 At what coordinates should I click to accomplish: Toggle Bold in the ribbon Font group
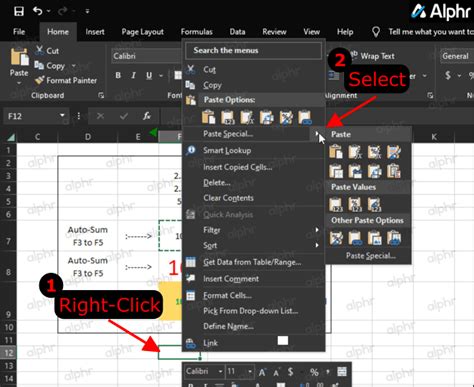(x=118, y=75)
